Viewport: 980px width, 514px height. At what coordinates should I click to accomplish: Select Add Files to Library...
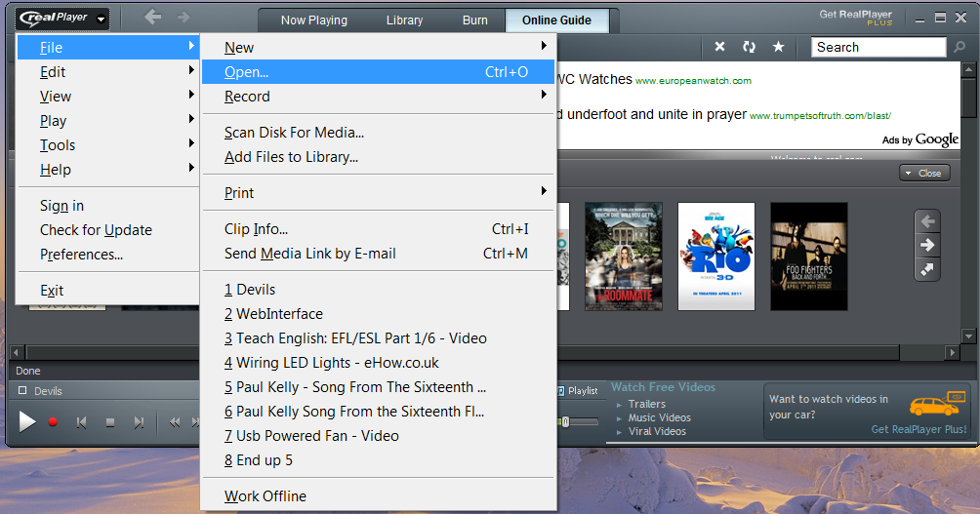[378, 157]
